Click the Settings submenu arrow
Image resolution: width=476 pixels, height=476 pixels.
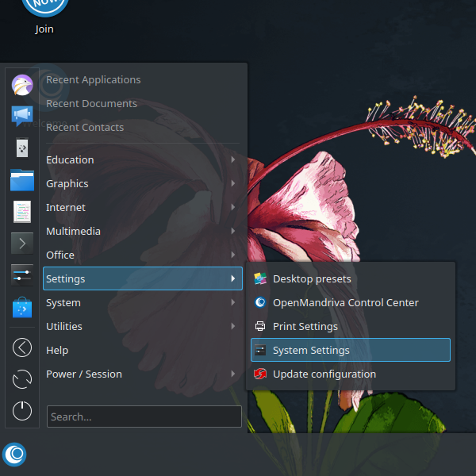[232, 278]
